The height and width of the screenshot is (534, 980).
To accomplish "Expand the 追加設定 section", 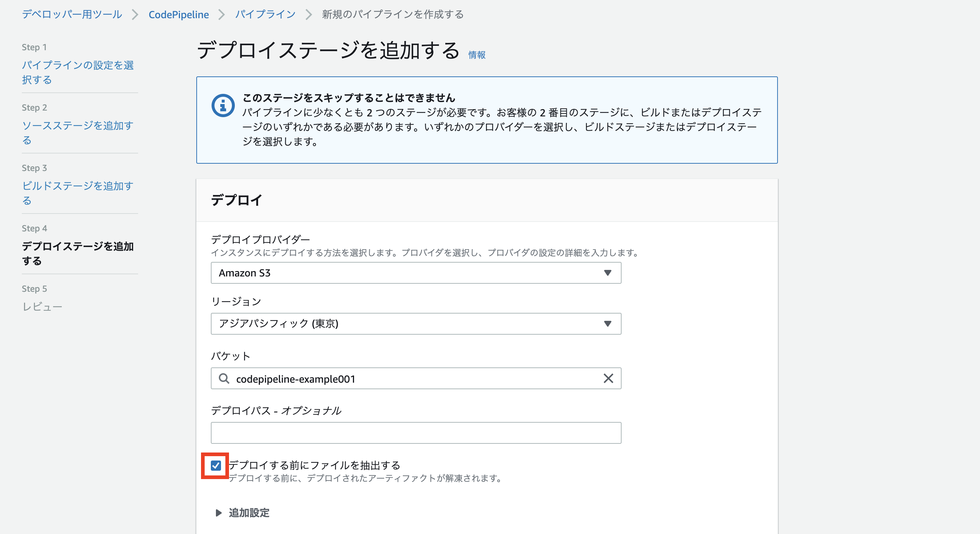I will pyautogui.click(x=249, y=513).
